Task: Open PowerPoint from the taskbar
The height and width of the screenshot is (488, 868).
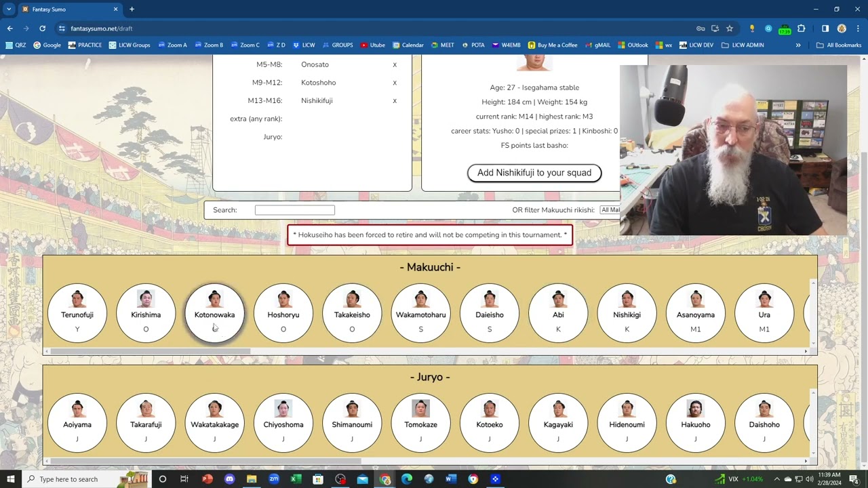Action: pos(208,479)
